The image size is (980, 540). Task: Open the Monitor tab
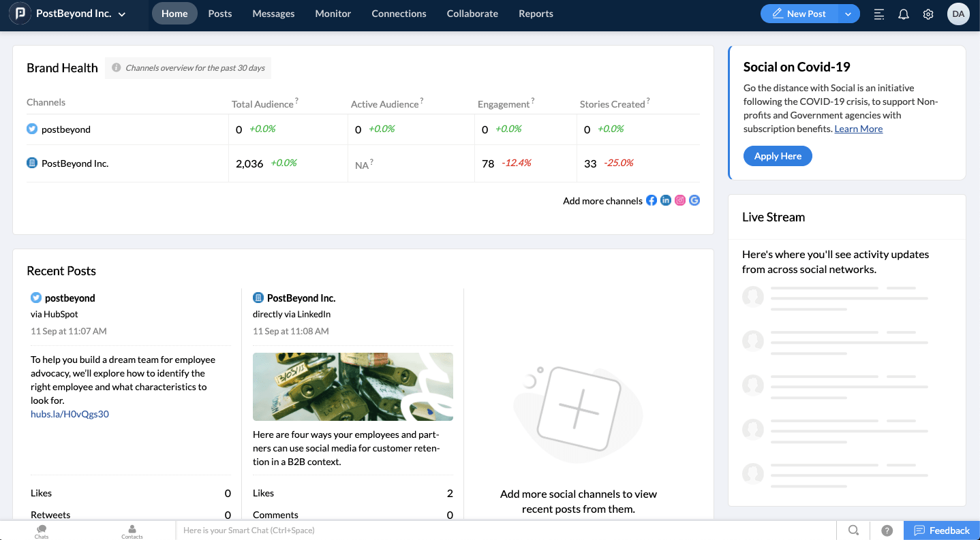(x=333, y=14)
